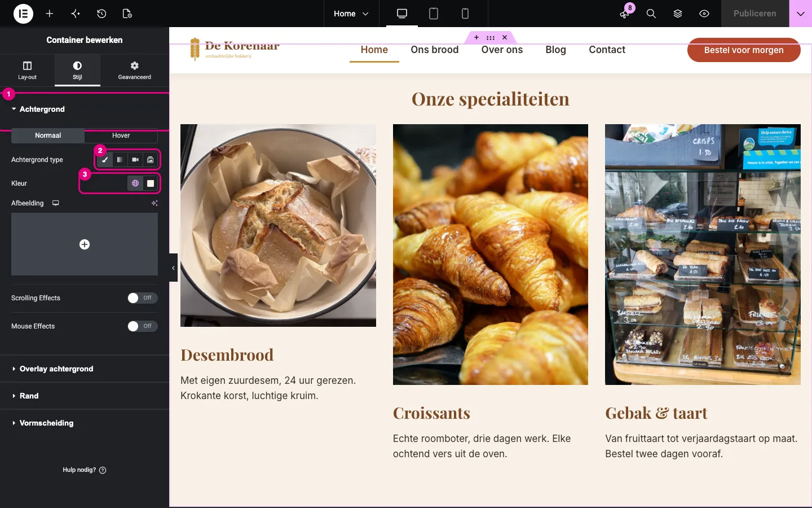
Task: Open the Kleur color swatch picker
Action: click(151, 183)
